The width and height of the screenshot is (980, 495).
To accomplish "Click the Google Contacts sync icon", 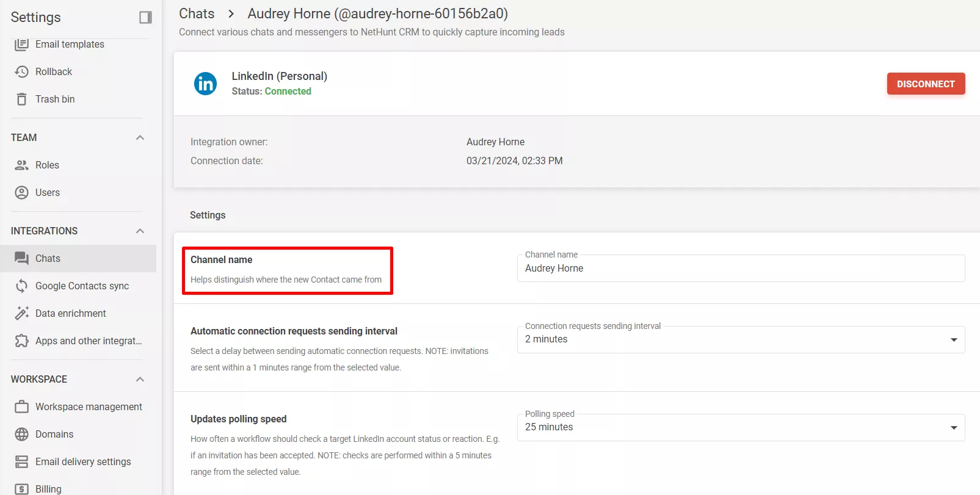I will pyautogui.click(x=21, y=286).
